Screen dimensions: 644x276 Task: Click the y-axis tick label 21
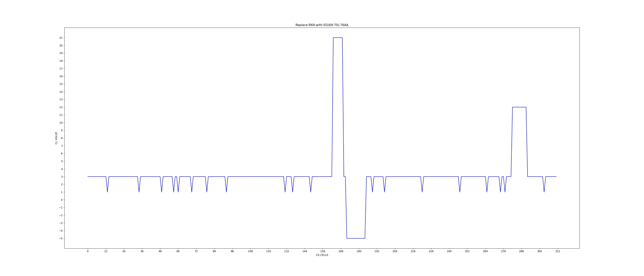coord(61,38)
